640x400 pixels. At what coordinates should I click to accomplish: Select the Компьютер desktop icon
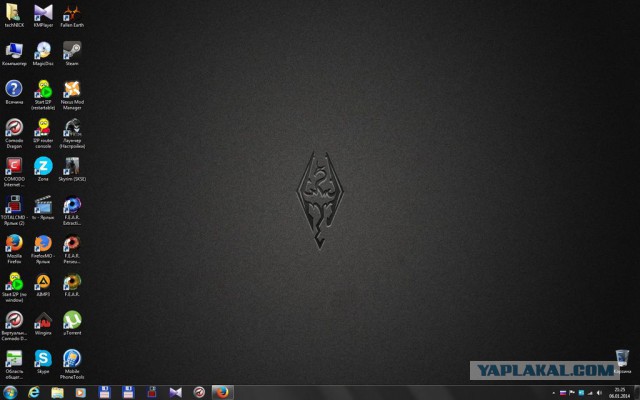[x=14, y=53]
